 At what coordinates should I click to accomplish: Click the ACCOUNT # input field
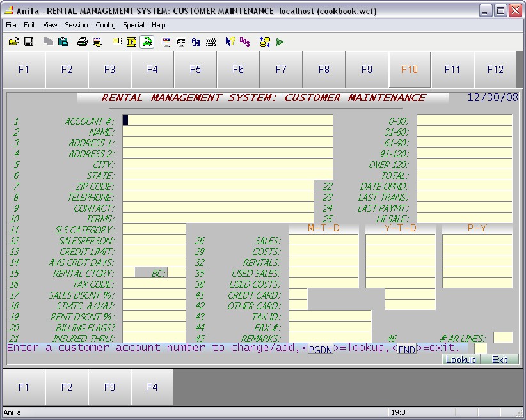pos(228,120)
